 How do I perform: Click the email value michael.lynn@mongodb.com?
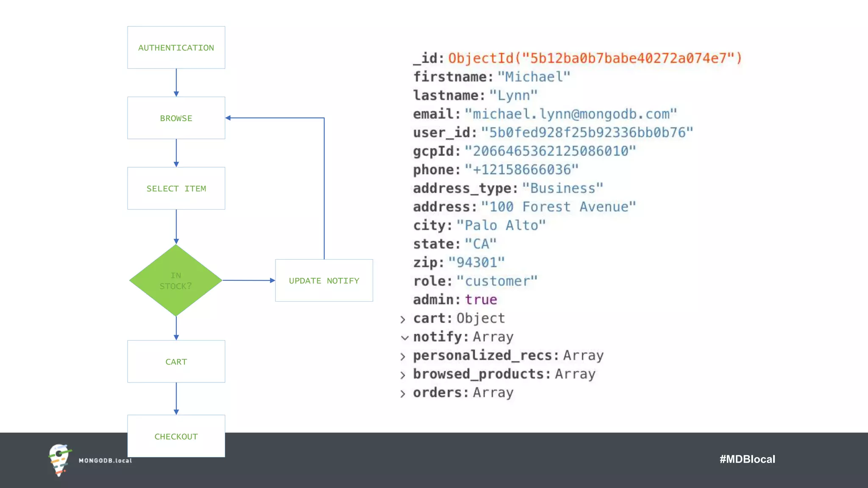click(570, 114)
